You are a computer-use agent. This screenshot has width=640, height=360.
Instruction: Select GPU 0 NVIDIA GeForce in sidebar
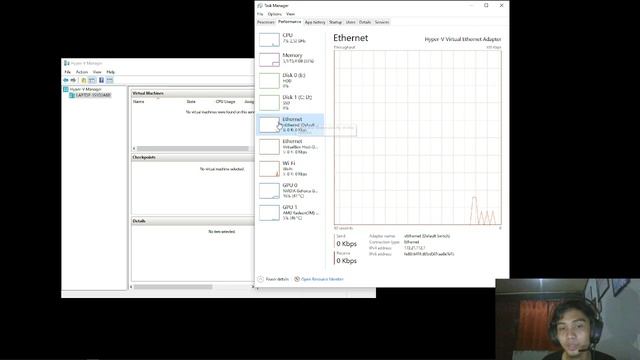(x=290, y=191)
